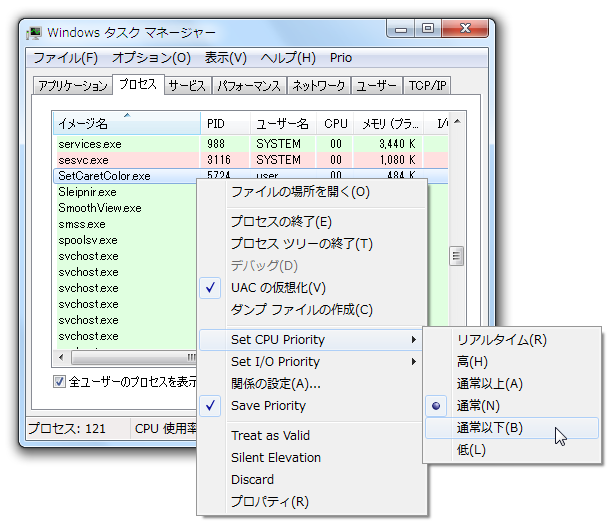Click Discard menu entry

tap(312, 480)
